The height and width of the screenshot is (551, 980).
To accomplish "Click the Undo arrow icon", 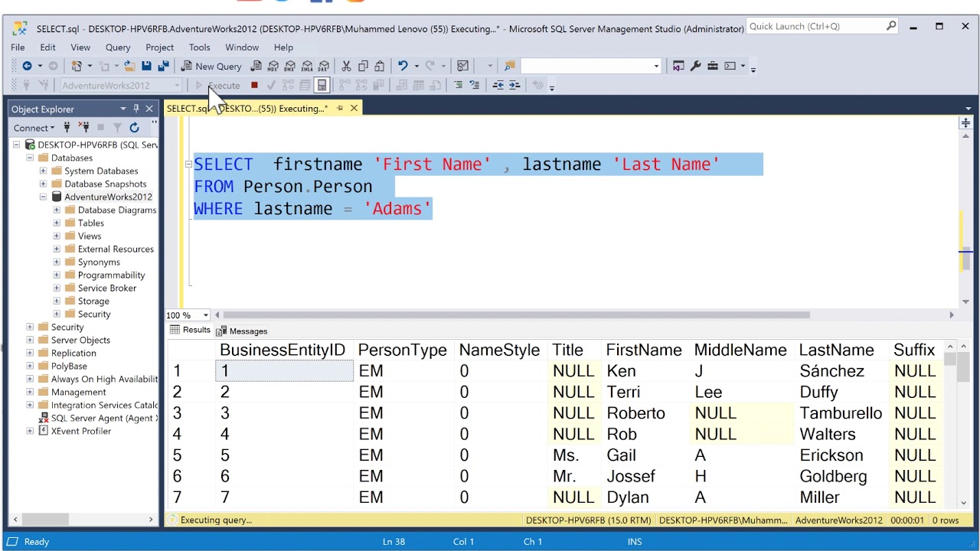I will point(403,66).
